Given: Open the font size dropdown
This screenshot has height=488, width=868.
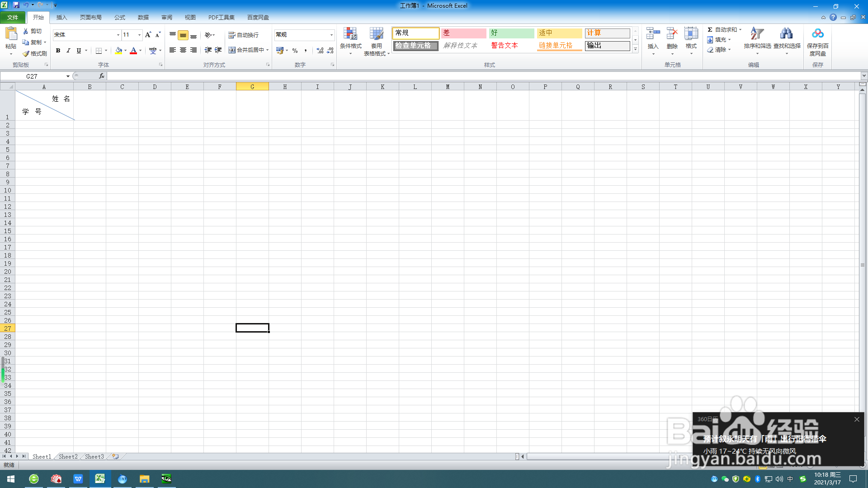Looking at the screenshot, I should [x=140, y=35].
